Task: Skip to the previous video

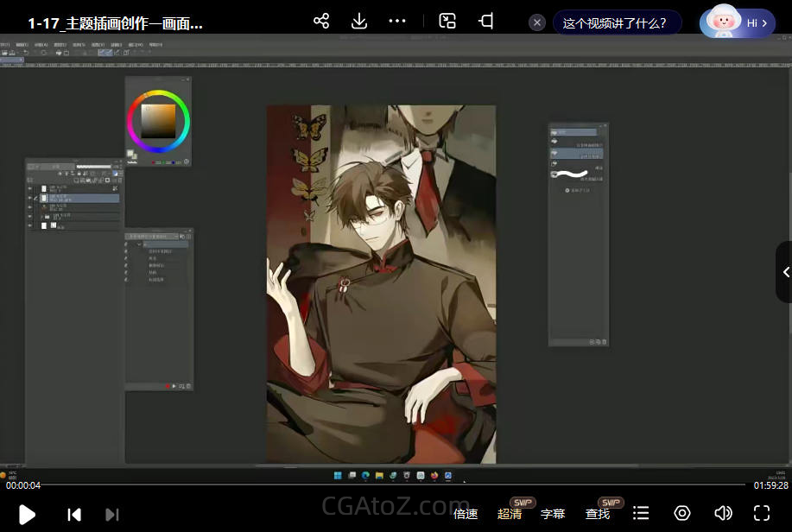Action: [x=74, y=515]
